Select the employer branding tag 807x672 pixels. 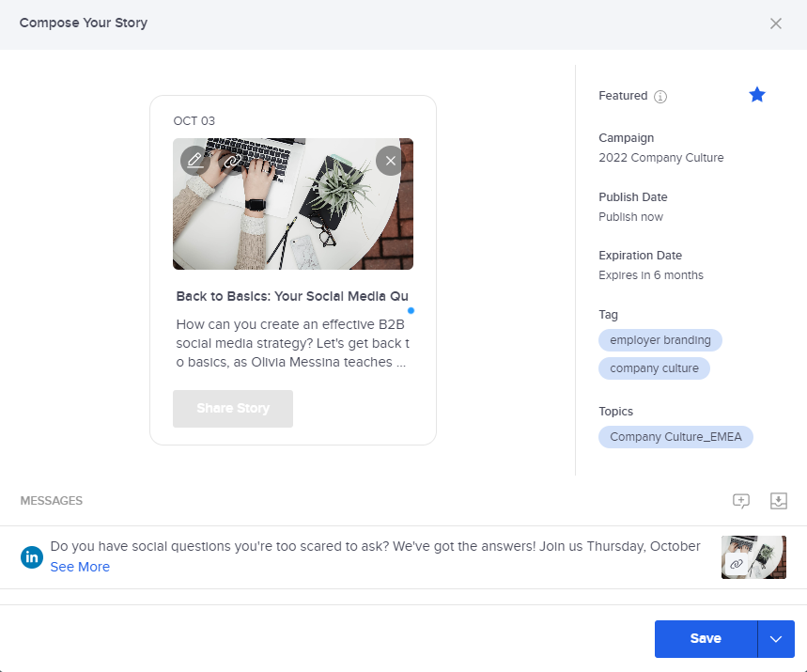pyautogui.click(x=660, y=340)
